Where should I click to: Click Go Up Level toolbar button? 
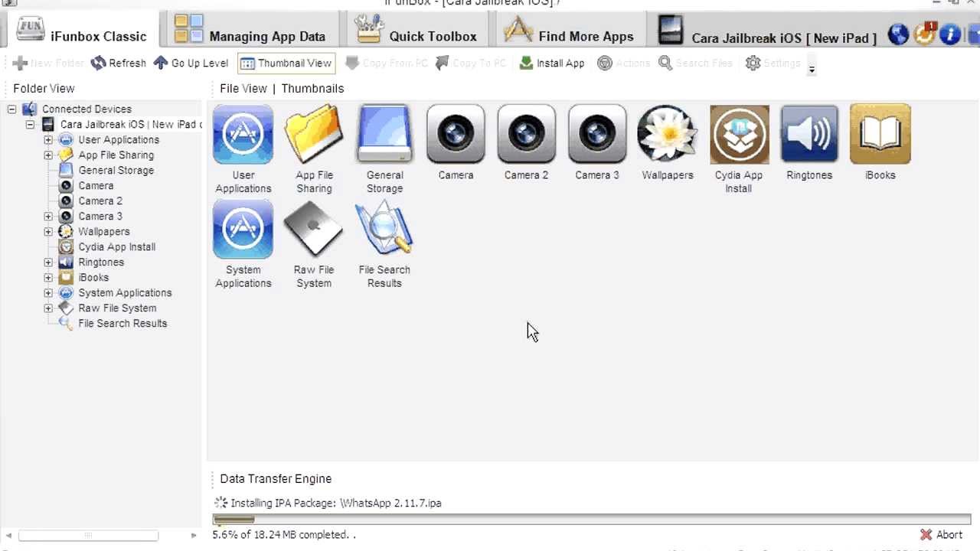(x=191, y=63)
